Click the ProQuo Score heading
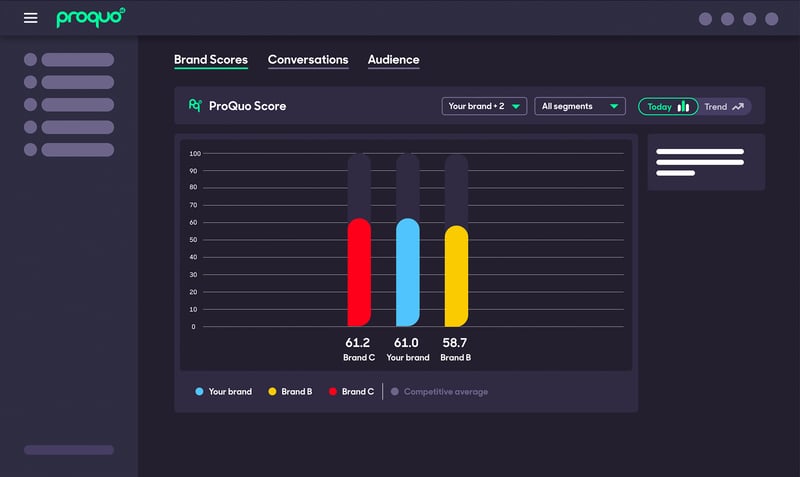This screenshot has width=800, height=477. (247, 106)
